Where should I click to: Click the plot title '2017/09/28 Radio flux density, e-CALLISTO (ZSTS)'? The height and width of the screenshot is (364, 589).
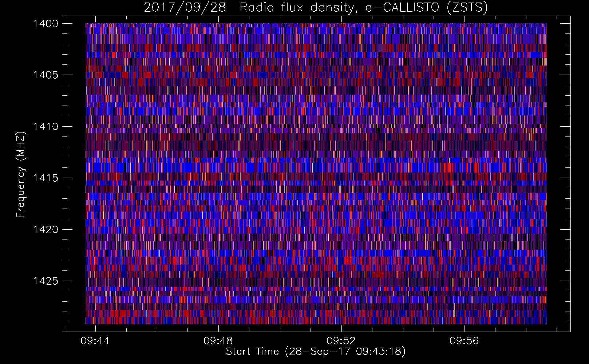coord(316,7)
